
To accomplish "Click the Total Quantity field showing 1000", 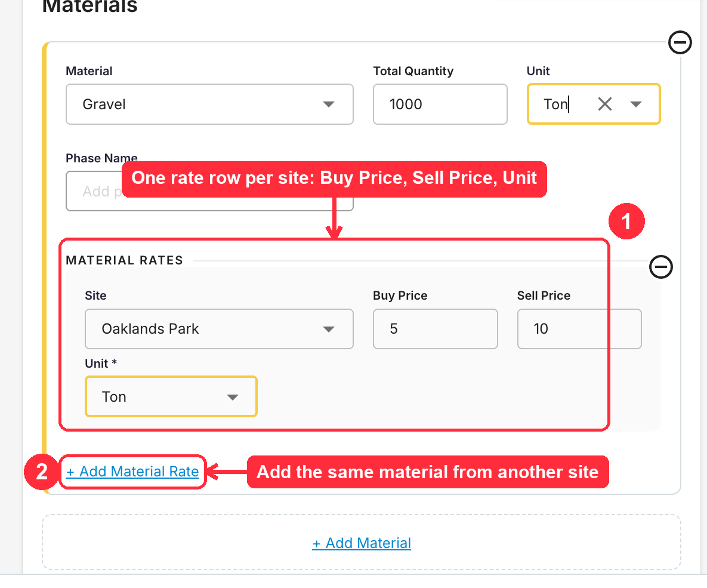I will click(440, 104).
